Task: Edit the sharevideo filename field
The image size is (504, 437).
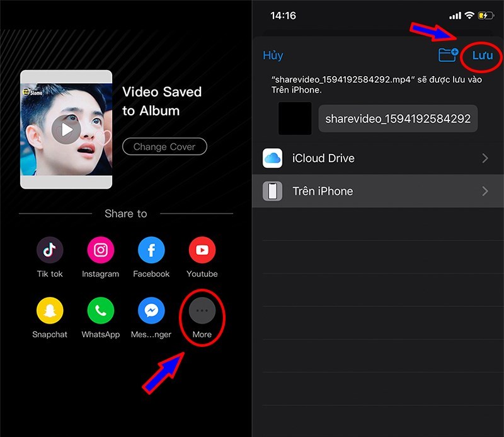Action: pos(398,119)
